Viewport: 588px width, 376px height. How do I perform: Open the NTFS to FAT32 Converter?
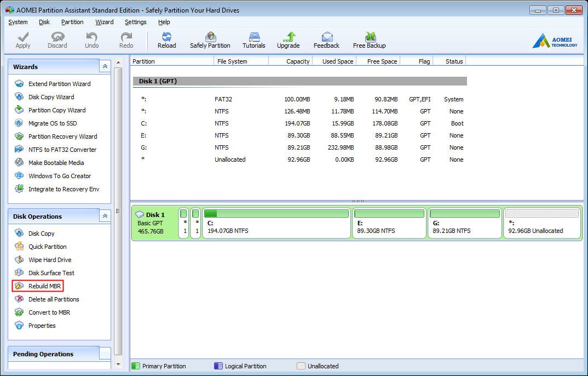click(55, 149)
